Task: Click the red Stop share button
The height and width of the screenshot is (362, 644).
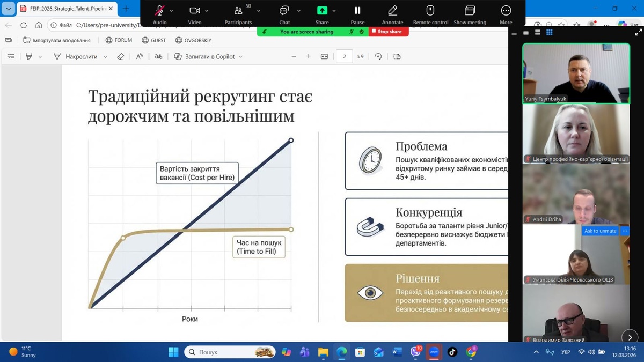Action: point(388,32)
